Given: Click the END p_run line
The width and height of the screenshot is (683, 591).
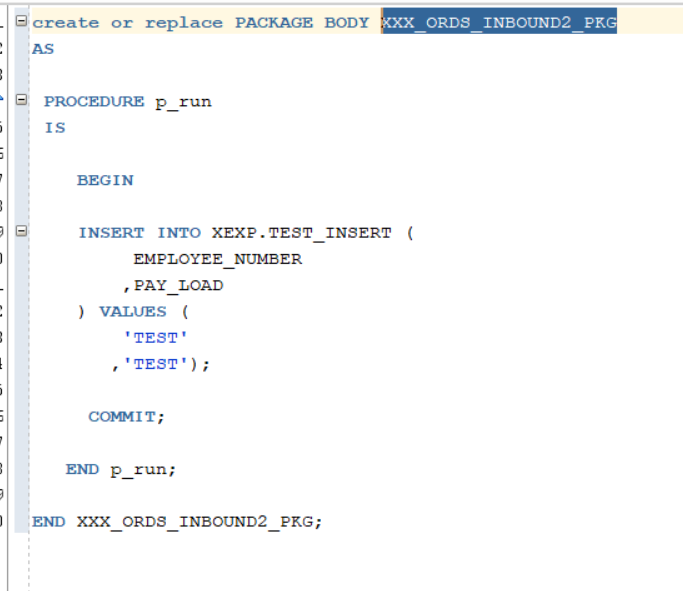Looking at the screenshot, I should point(121,469).
